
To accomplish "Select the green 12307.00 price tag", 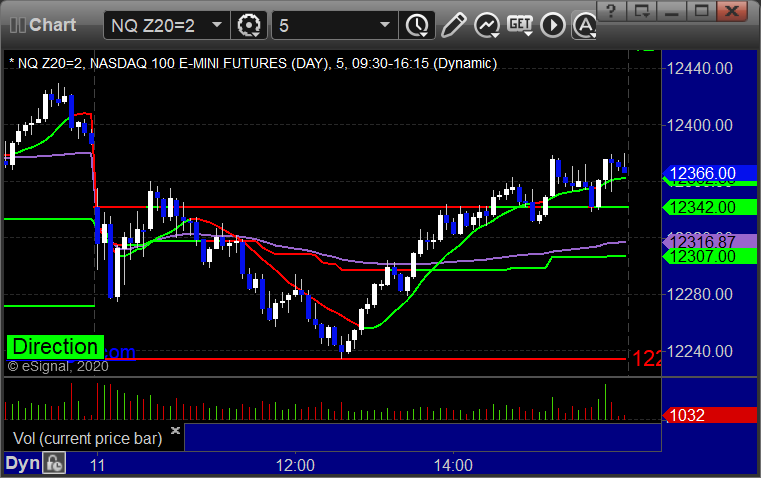I will (710, 256).
